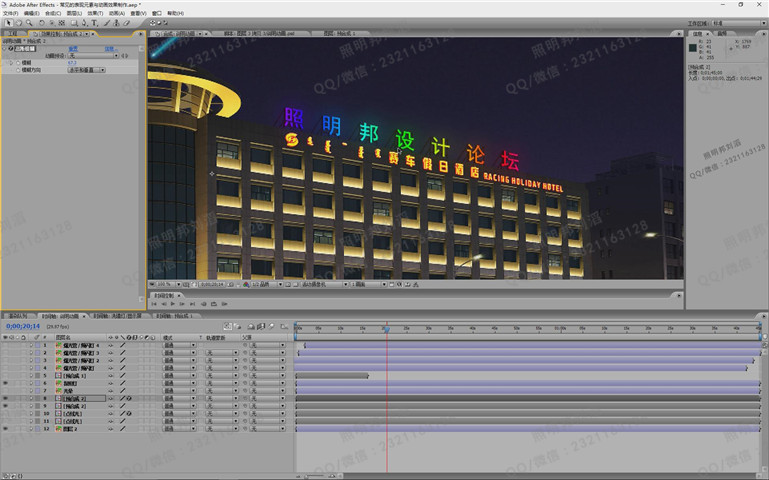The height and width of the screenshot is (480, 769).
Task: Open track matte dropdown for layer 2
Action: 222,353
